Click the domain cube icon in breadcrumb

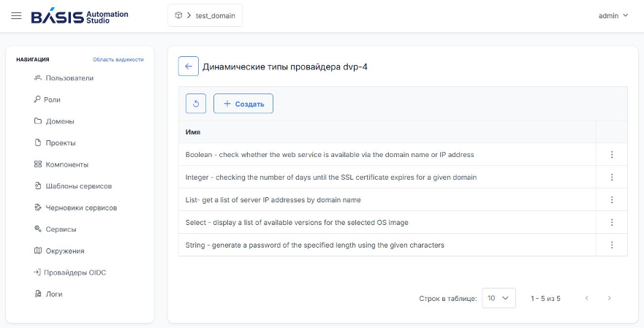(x=178, y=15)
